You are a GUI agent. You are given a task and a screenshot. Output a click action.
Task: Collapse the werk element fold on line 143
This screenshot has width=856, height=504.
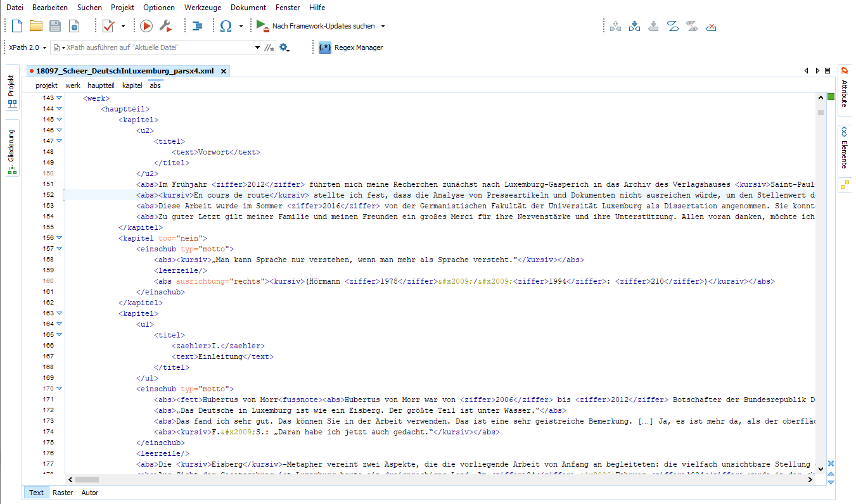tap(60, 98)
